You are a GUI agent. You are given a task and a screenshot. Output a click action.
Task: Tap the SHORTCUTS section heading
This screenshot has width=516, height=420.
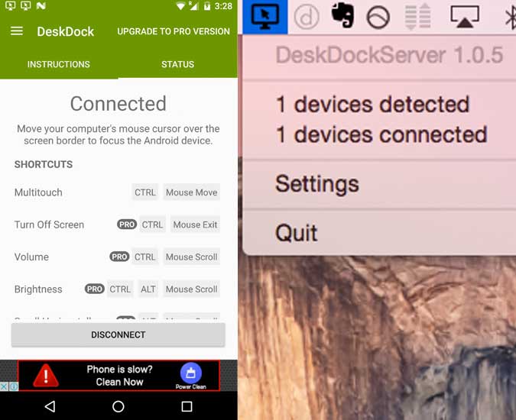44,164
